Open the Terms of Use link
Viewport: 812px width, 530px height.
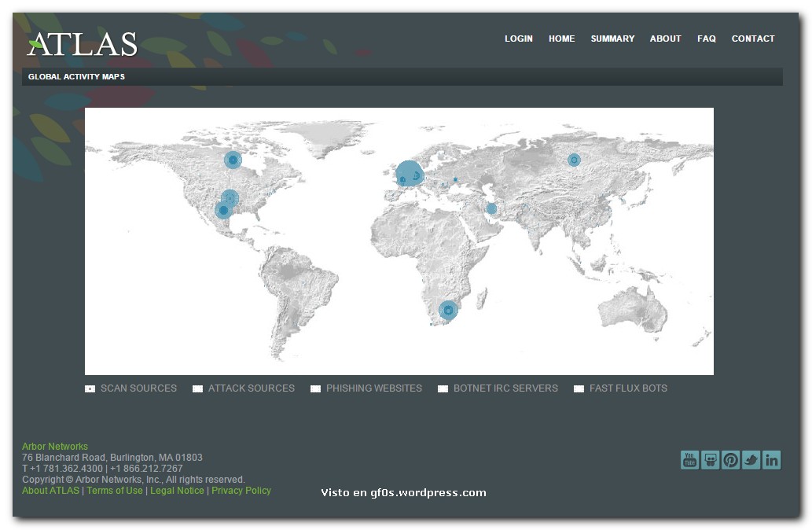[x=115, y=491]
